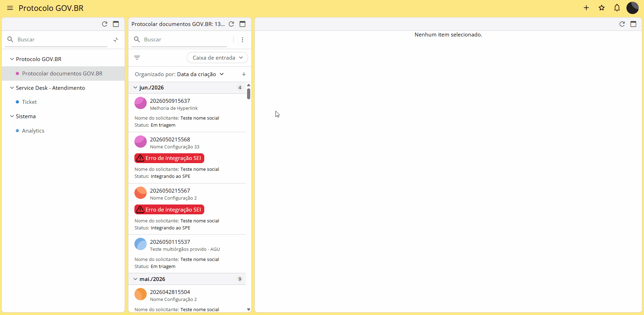Open notifications bell icon
Image resolution: width=644 pixels, height=315 pixels.
(x=617, y=8)
